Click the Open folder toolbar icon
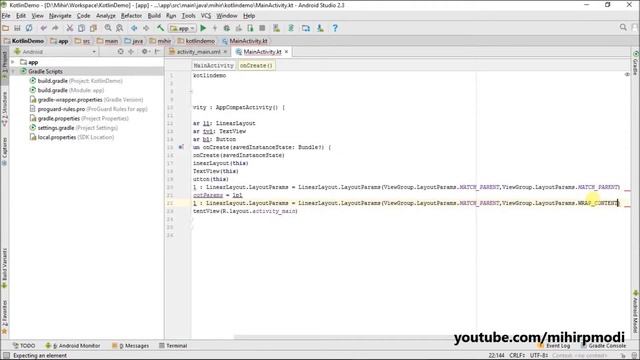This screenshot has height=360, width=640. pyautogui.click(x=6, y=28)
